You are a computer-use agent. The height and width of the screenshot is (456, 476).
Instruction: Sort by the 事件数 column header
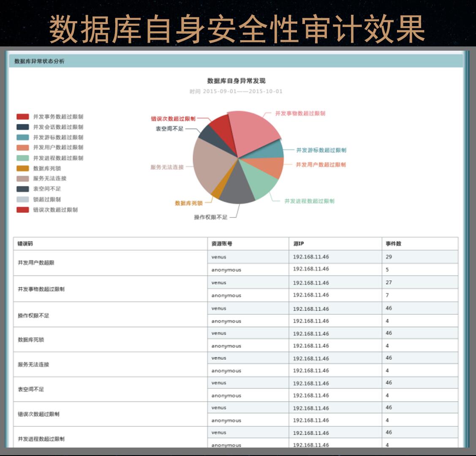(x=393, y=244)
